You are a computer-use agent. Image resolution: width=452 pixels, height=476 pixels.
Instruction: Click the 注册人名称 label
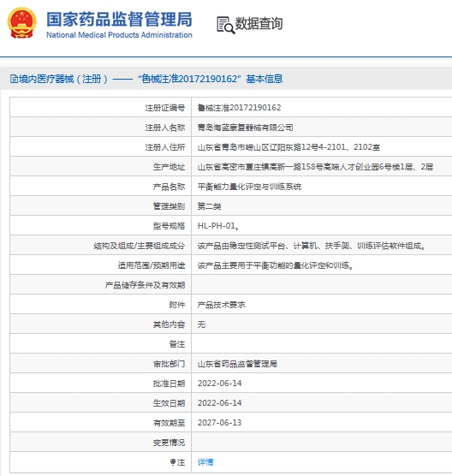[165, 128]
